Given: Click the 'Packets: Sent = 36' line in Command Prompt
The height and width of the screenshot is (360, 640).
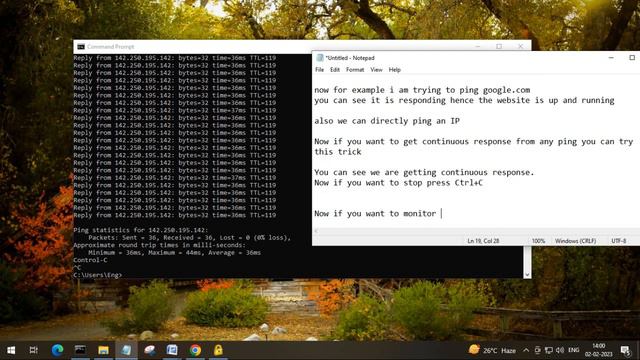Looking at the screenshot, I should (x=189, y=238).
